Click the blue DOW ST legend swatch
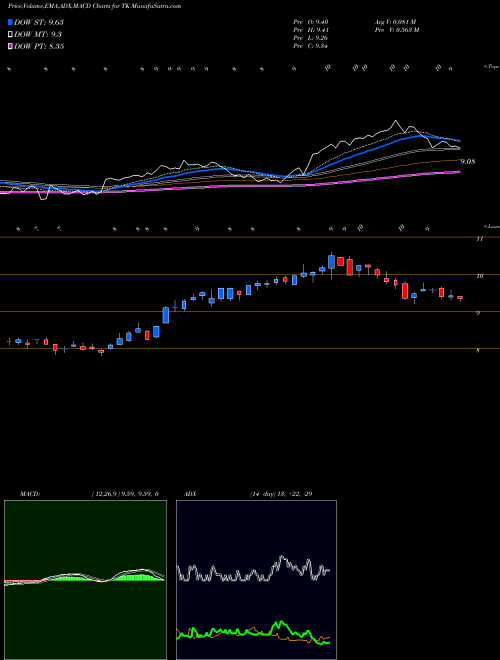The height and width of the screenshot is (660, 500). pos(10,22)
